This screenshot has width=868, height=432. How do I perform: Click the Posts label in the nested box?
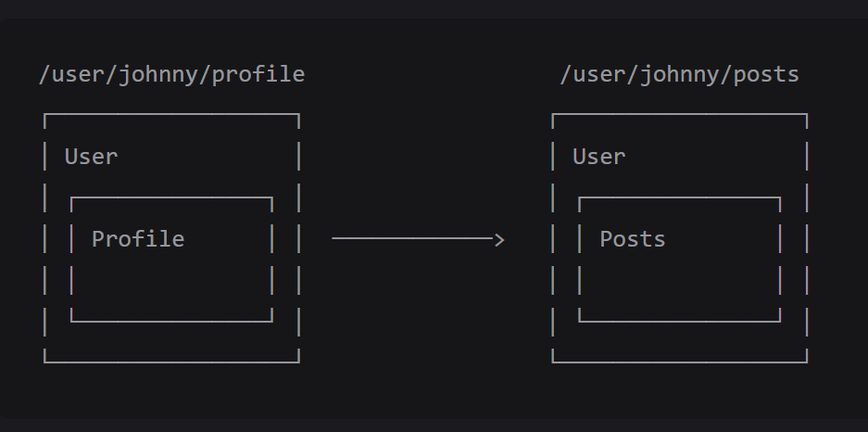point(633,239)
